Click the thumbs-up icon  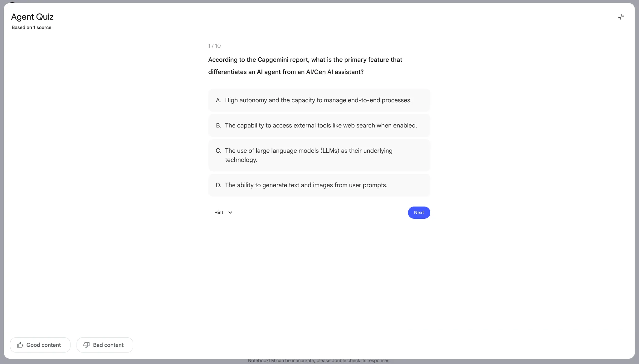20,345
